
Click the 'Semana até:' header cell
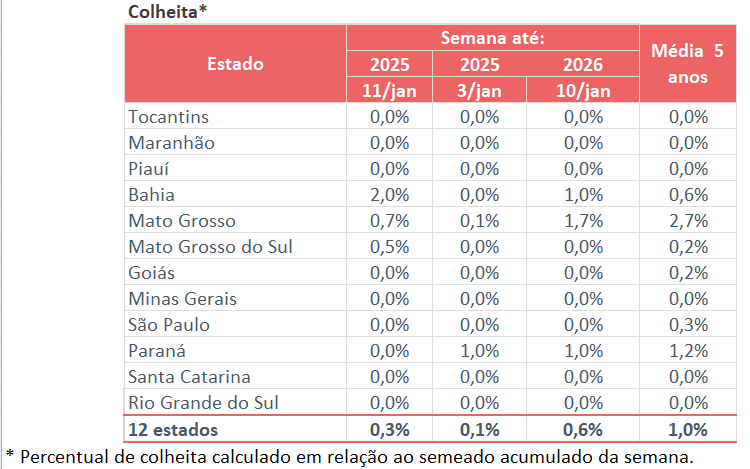493,39
